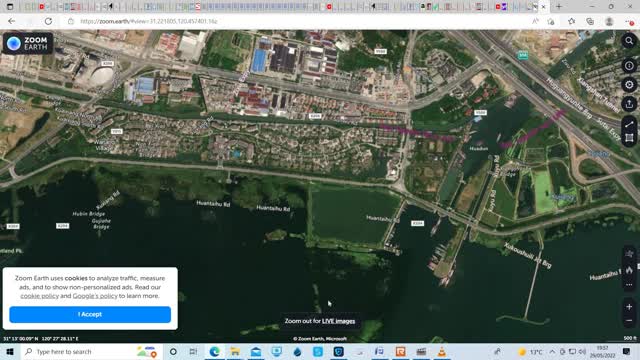This screenshot has width=640, height=360.
Task: Close the active browser tab
Action: point(543,7)
